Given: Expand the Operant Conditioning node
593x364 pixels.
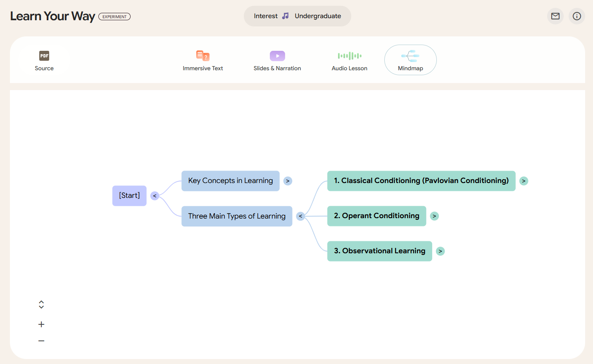Looking at the screenshot, I should coord(434,216).
